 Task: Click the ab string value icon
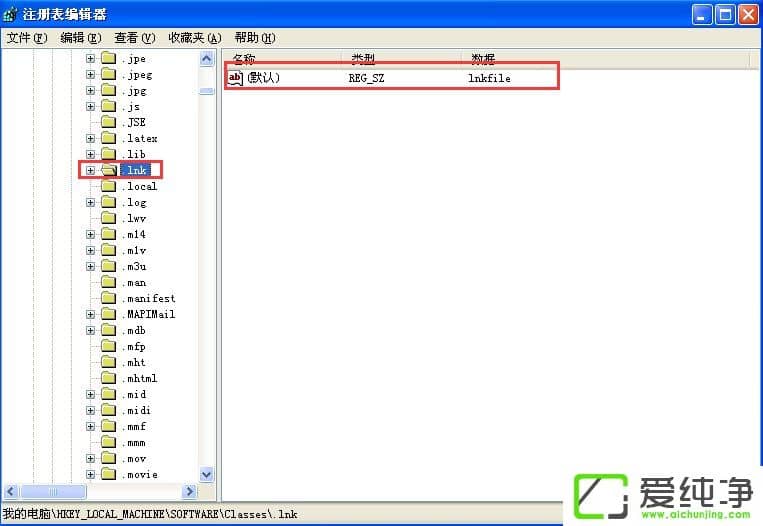(235, 78)
